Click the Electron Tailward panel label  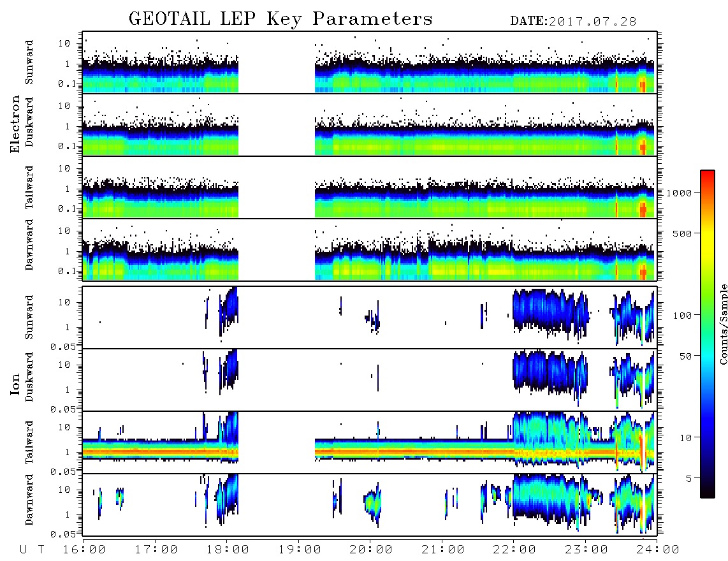coord(29,187)
